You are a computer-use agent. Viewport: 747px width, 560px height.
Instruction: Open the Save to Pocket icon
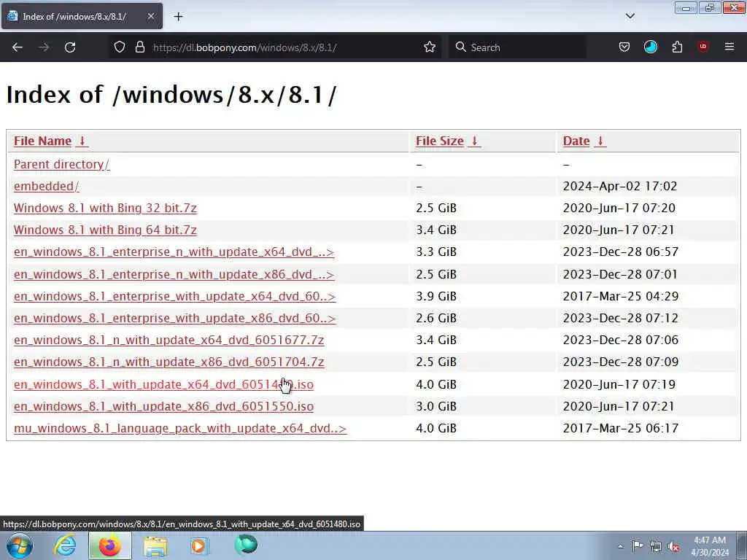[624, 47]
